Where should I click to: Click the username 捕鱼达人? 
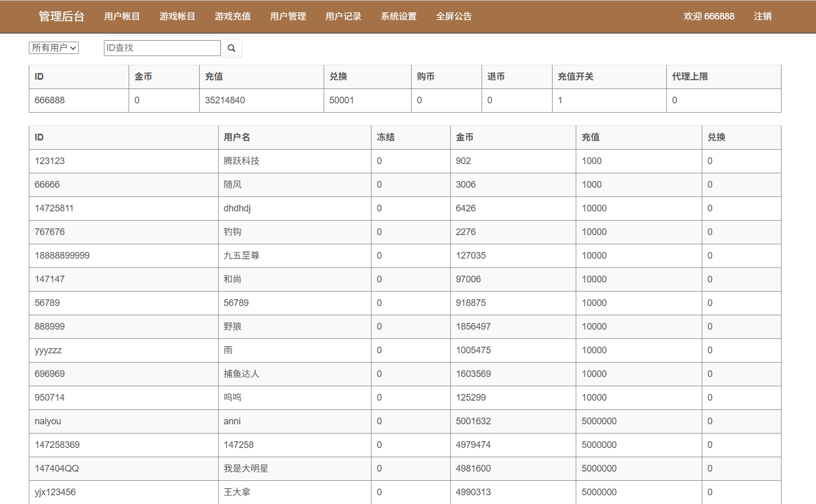(241, 374)
